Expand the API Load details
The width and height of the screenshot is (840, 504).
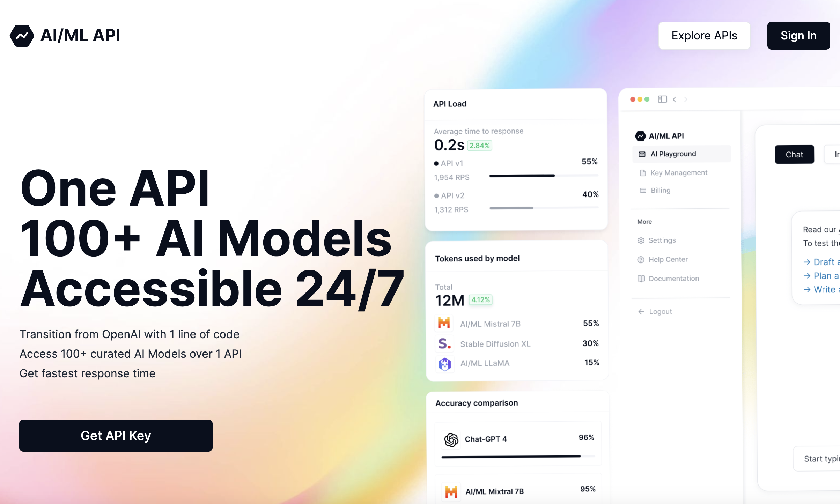pos(451,104)
